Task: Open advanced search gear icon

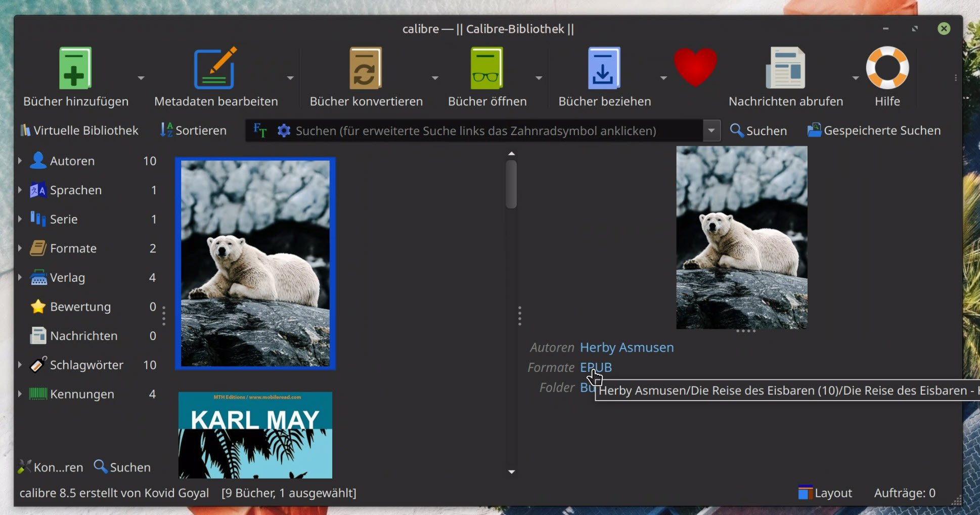Action: [x=284, y=131]
